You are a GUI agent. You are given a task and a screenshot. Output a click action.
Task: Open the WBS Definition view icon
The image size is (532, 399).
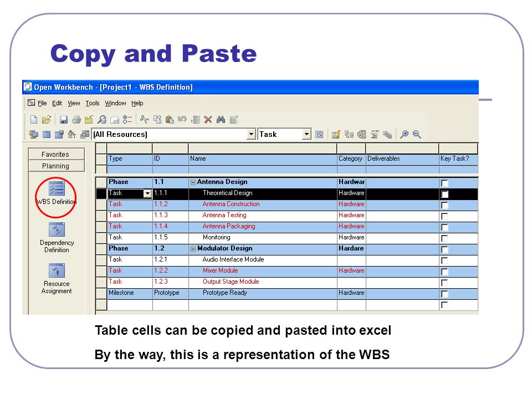[x=57, y=190]
